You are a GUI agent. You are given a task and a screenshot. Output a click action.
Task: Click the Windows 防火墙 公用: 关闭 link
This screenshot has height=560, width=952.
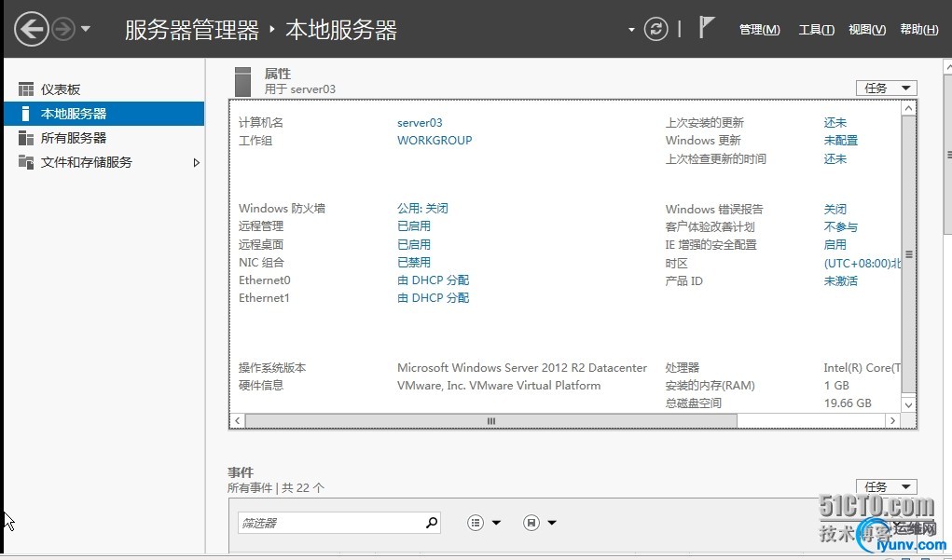[x=422, y=208]
